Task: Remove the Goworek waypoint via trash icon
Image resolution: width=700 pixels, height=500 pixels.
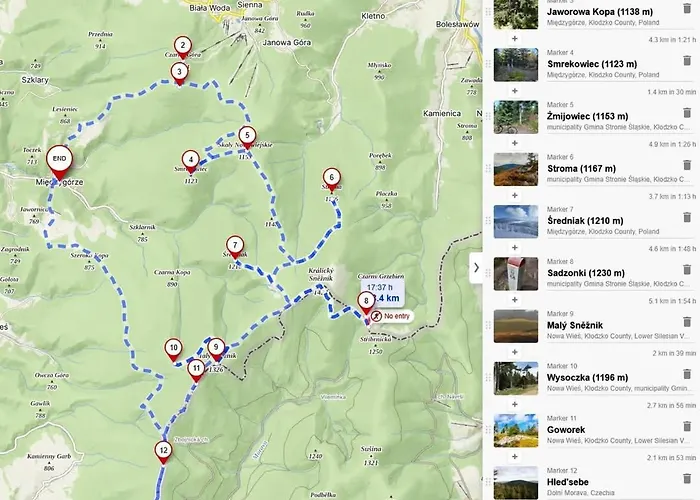Action: coord(687,426)
